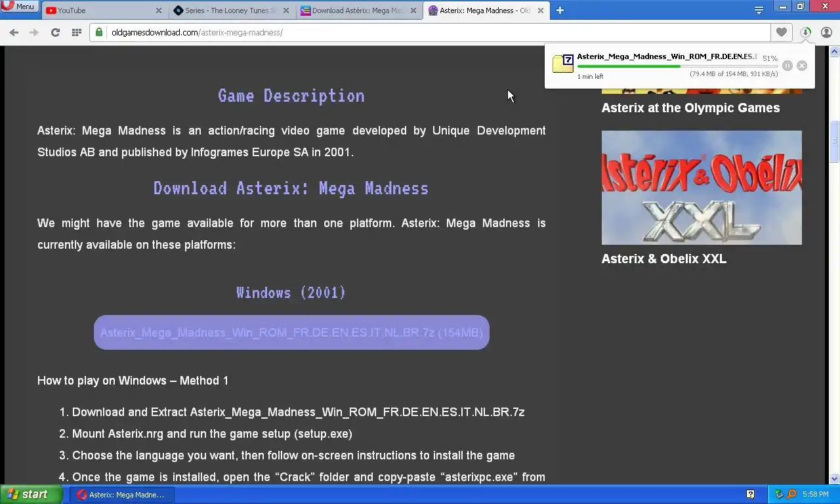Open the Asterix & Obelix XXL thumbnail

point(702,188)
